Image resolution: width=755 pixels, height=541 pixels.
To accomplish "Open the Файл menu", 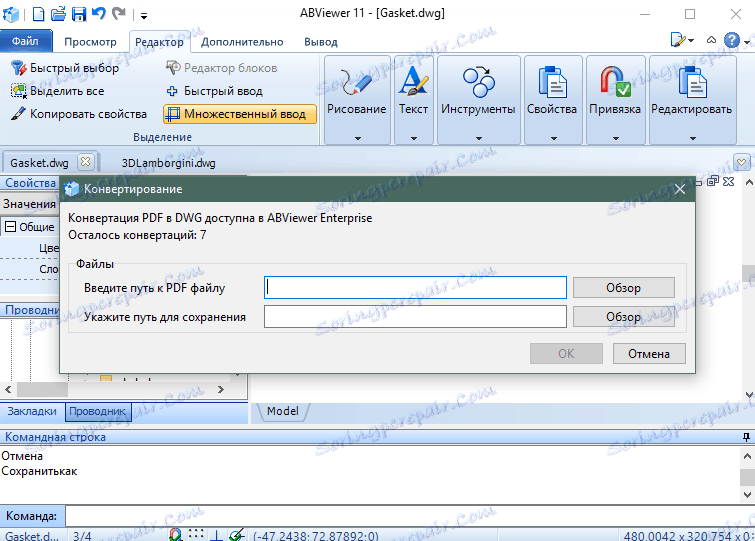I will (x=26, y=41).
